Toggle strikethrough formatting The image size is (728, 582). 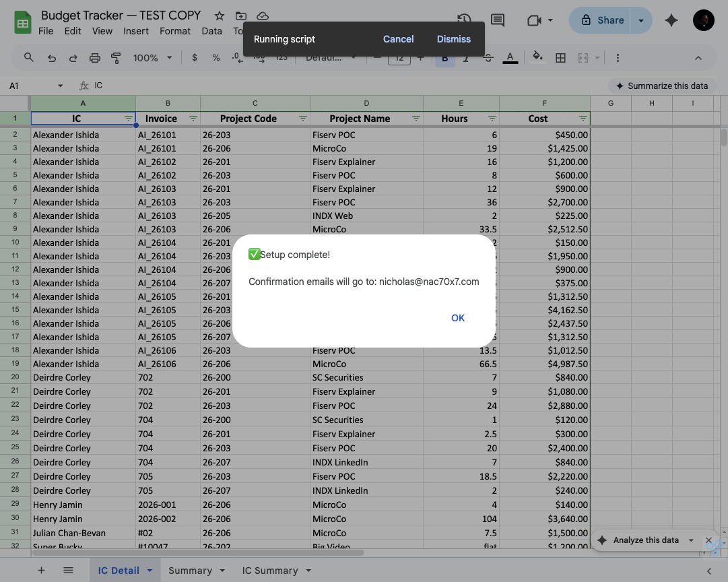coord(488,58)
